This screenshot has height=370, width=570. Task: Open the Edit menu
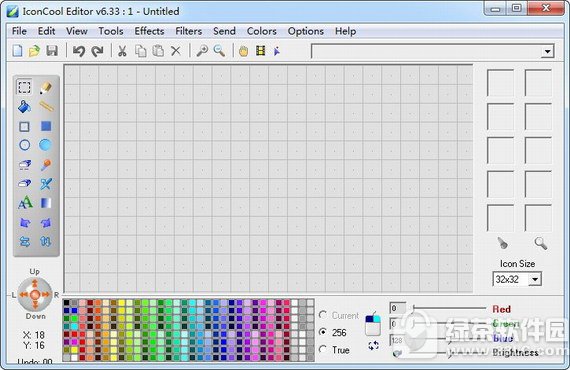(x=47, y=31)
